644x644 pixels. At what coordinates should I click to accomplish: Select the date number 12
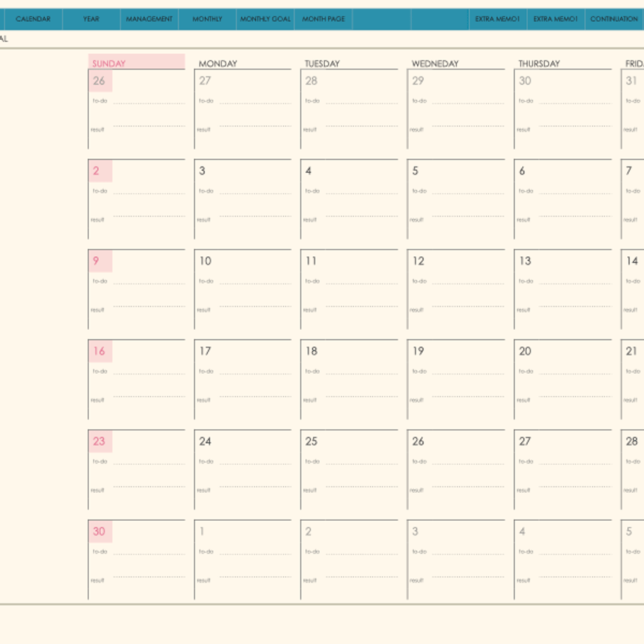[x=418, y=261]
